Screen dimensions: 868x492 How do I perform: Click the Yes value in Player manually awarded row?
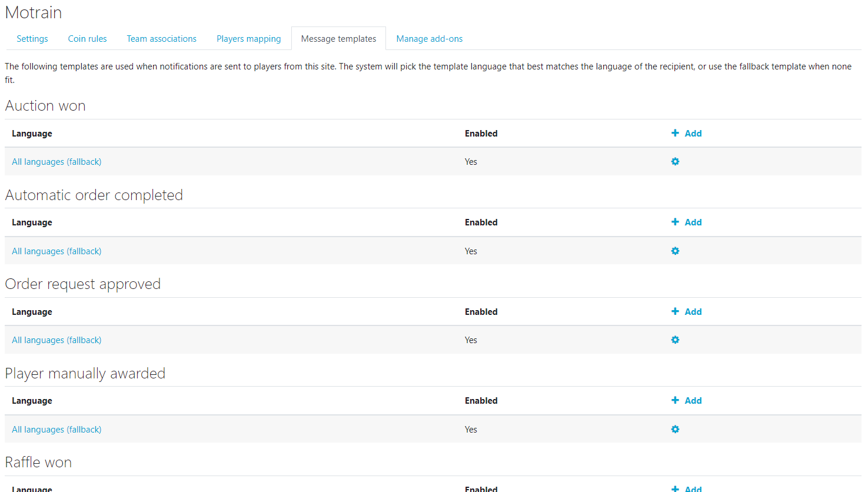(471, 430)
